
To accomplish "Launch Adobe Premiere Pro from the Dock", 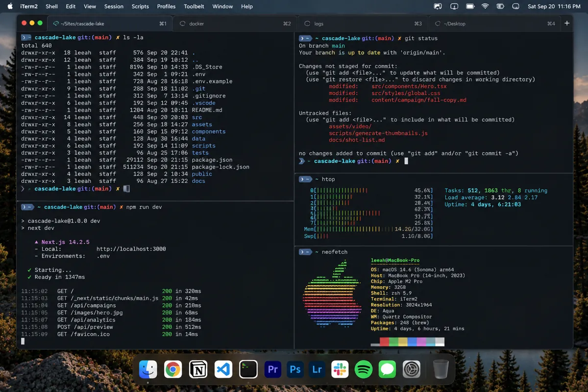I will pyautogui.click(x=273, y=369).
